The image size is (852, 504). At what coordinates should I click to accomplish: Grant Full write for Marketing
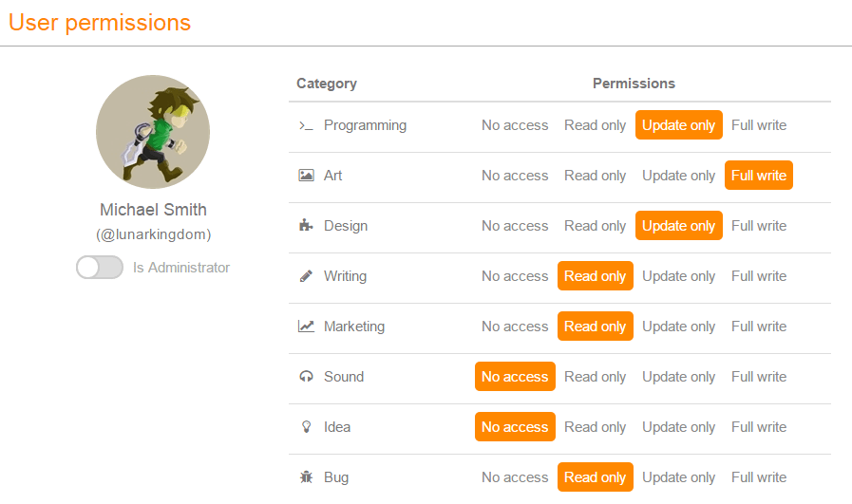pos(759,327)
